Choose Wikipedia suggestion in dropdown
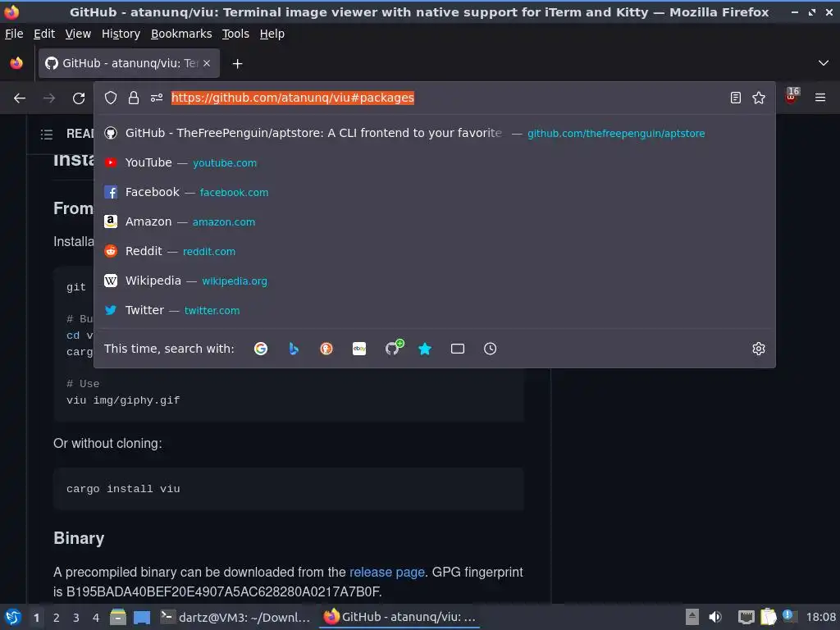The height and width of the screenshot is (630, 840). click(x=435, y=281)
